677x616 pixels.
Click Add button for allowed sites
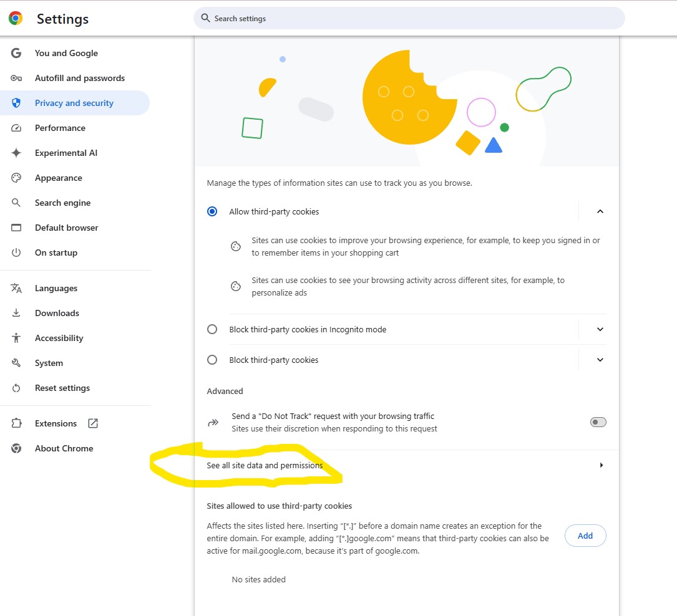coord(585,536)
